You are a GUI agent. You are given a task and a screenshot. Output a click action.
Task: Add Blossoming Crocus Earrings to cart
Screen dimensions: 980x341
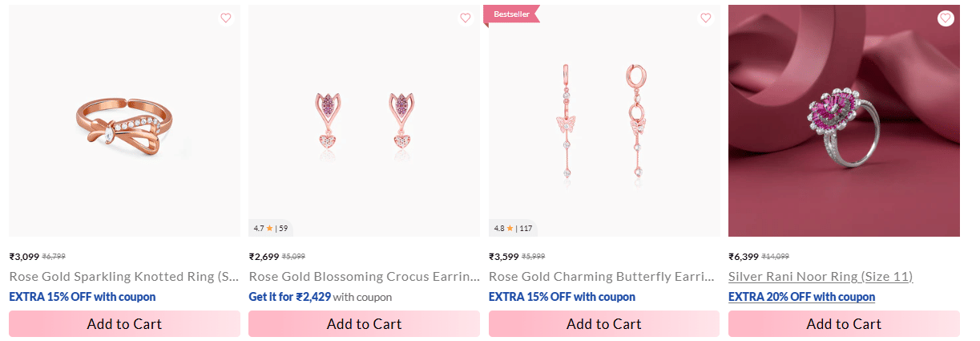click(364, 324)
